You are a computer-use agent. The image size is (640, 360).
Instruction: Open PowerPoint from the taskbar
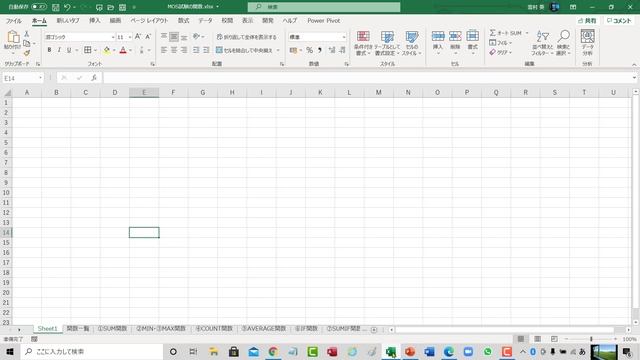410,351
